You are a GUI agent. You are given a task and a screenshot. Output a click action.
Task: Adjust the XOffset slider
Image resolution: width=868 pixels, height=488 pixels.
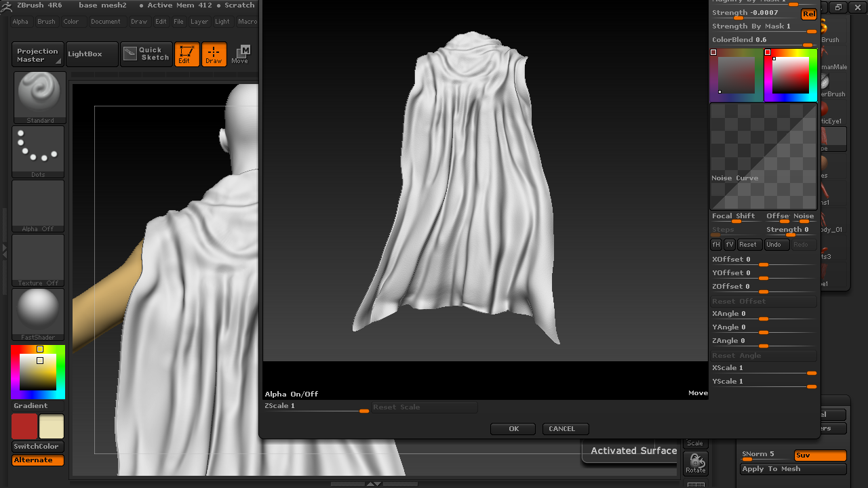[x=764, y=261]
